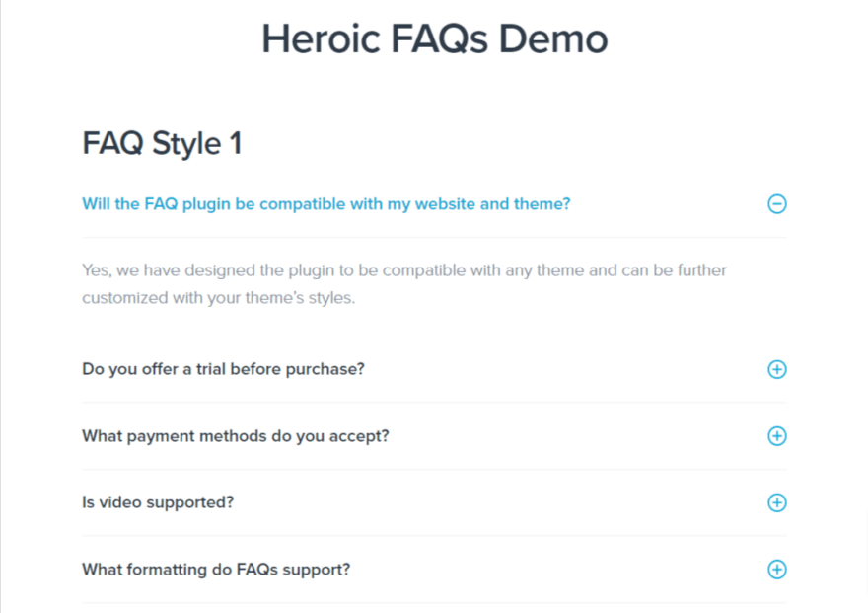
Task: Select the answer paragraph about theme compatibility
Action: [x=403, y=283]
